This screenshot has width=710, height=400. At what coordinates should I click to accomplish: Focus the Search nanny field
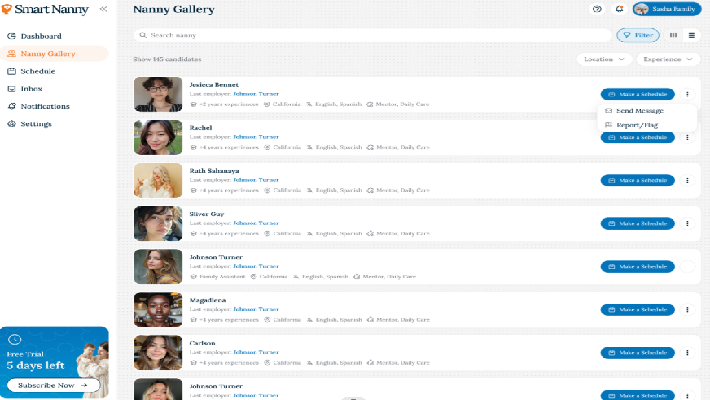[372, 35]
